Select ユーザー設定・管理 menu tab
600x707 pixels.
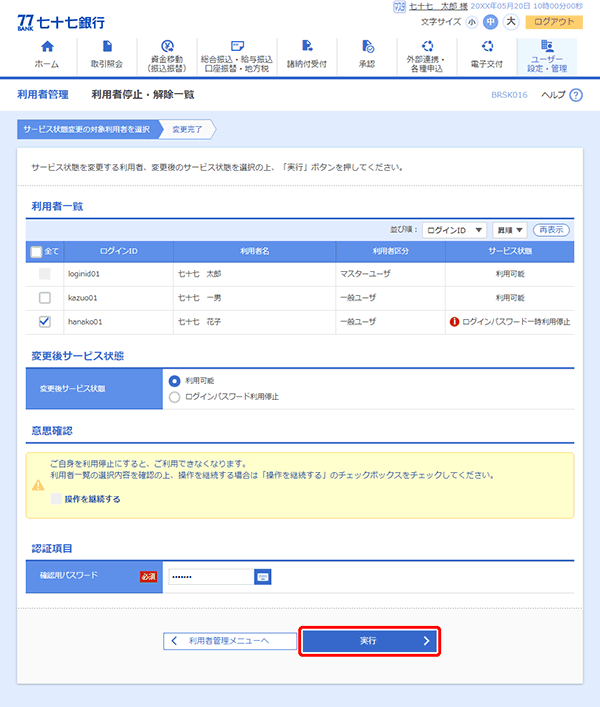[547, 57]
